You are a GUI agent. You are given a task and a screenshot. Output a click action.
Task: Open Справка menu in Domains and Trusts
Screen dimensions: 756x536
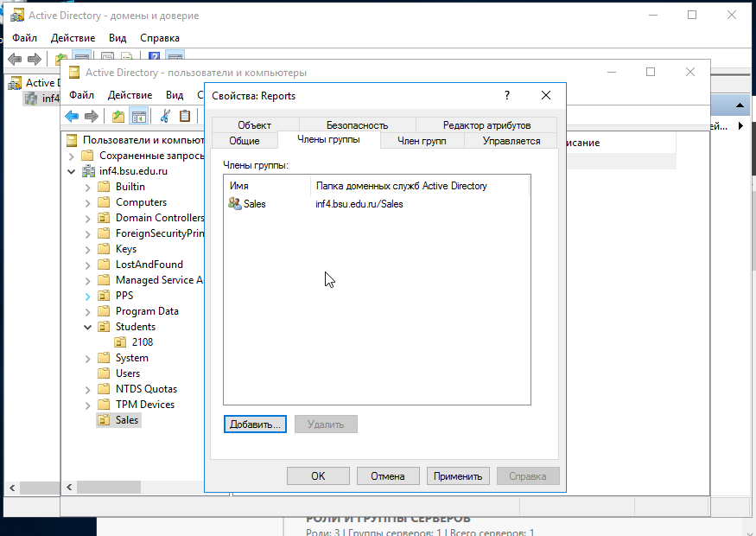click(x=160, y=38)
